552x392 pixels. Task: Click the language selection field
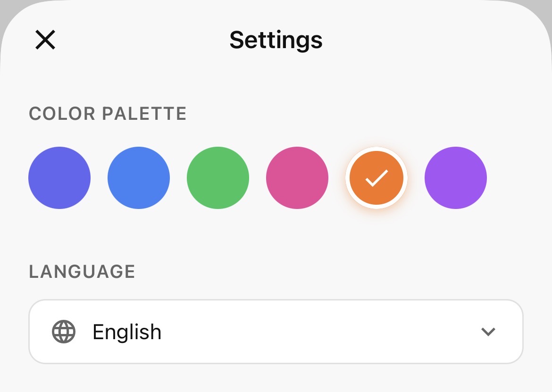point(276,332)
